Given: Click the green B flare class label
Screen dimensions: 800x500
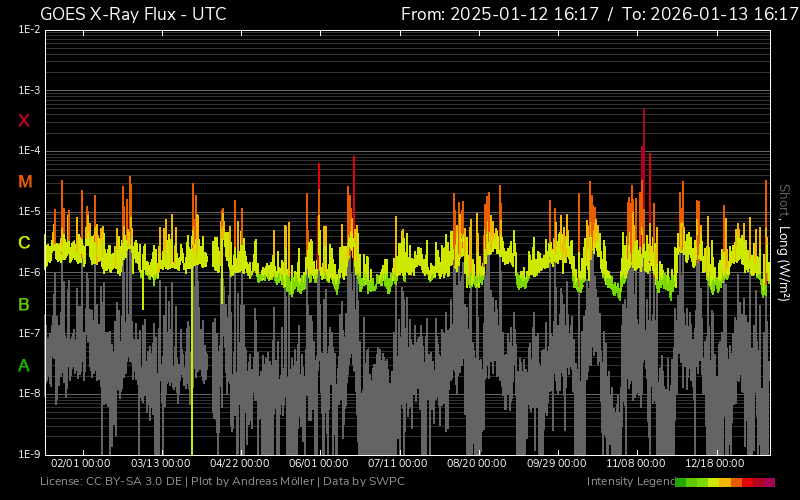Looking at the screenshot, I should [x=24, y=304].
